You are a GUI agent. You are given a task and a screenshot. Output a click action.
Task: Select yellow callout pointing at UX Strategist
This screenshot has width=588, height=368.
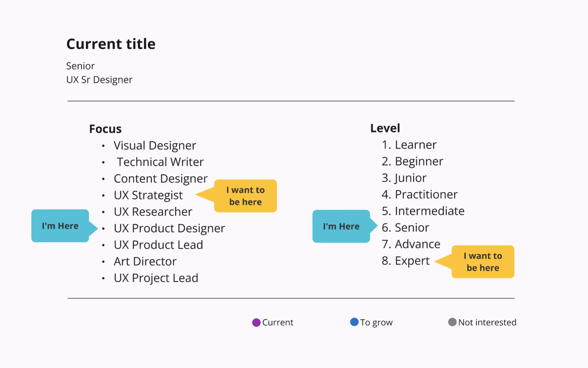245,196
